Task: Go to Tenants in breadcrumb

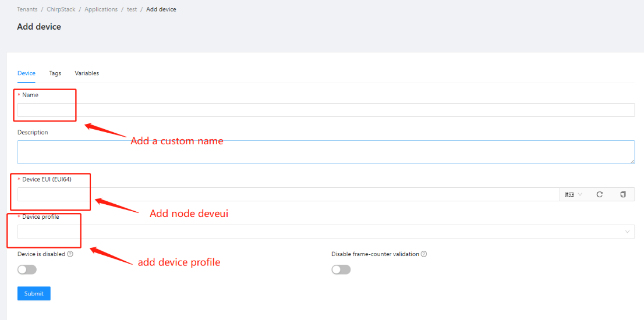Action: point(27,9)
